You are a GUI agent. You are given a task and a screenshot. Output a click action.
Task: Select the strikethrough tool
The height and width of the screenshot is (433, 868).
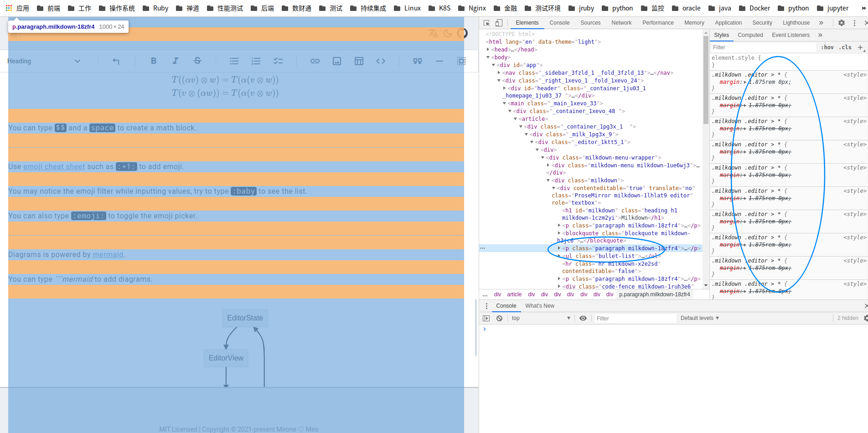pyautogui.click(x=197, y=61)
